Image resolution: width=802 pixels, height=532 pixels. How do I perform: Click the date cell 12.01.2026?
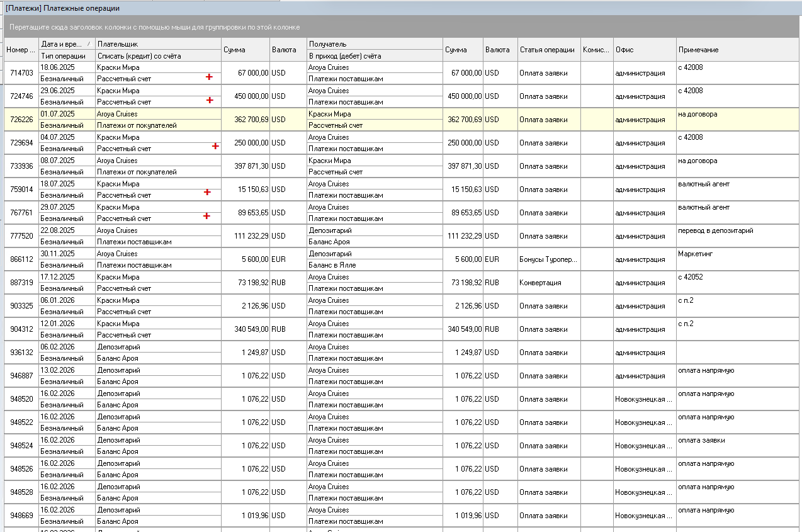(x=67, y=324)
